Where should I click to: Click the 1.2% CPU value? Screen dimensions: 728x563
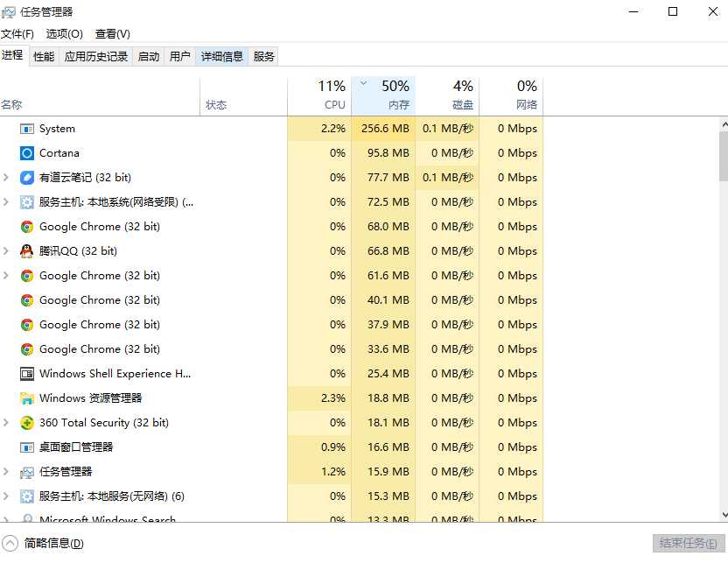tap(333, 472)
